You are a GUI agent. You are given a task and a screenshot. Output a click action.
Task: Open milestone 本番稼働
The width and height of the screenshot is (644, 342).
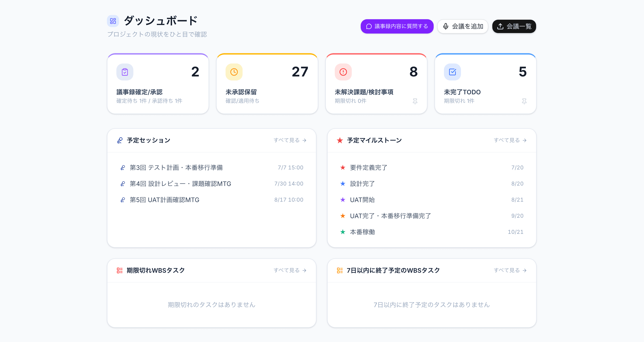[432, 232]
